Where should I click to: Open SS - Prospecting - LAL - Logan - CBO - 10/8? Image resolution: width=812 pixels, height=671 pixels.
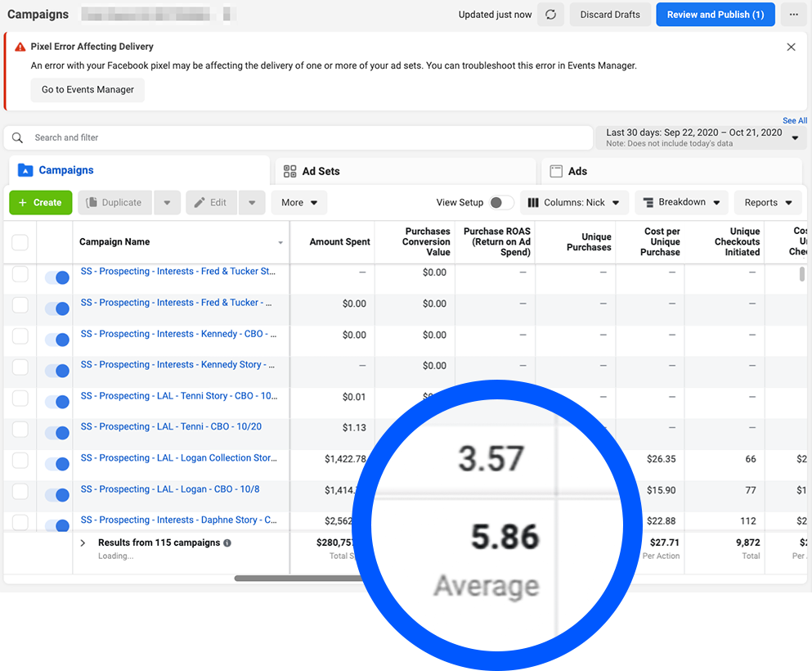pyautogui.click(x=170, y=489)
